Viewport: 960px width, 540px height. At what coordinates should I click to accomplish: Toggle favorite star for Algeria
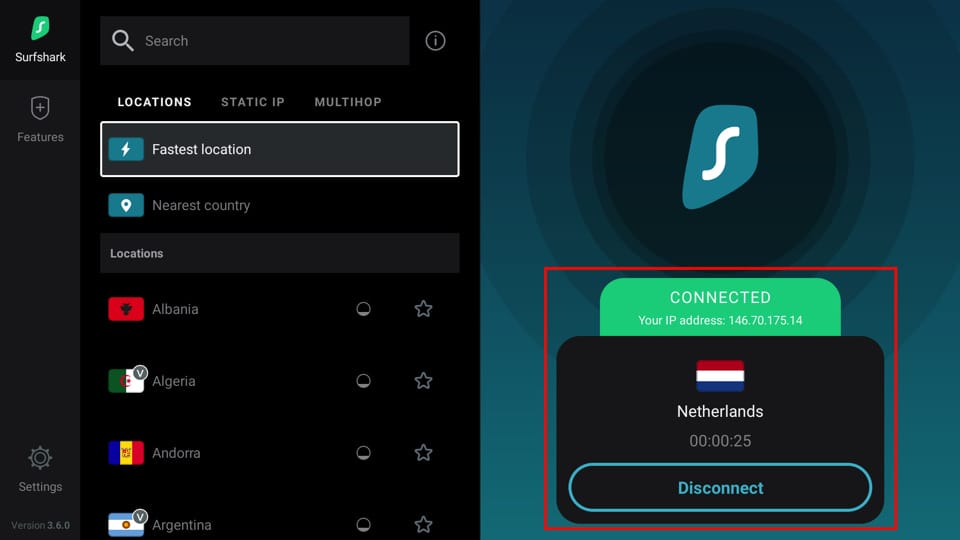423,381
